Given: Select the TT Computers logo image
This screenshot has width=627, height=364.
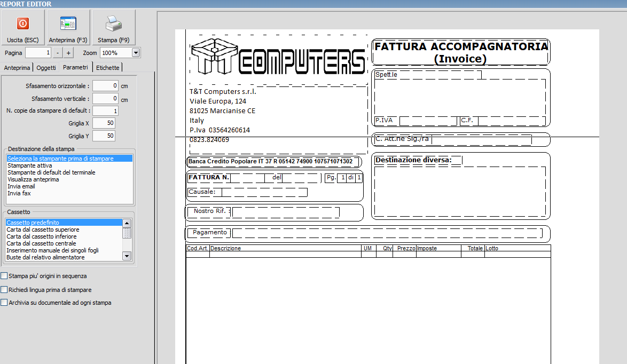Looking at the screenshot, I should [278, 57].
